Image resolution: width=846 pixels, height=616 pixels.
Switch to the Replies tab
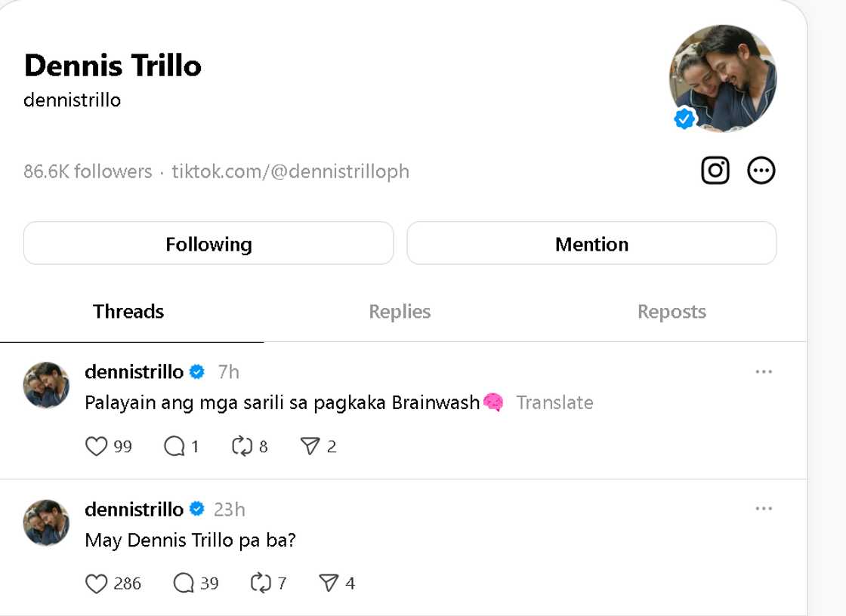click(x=400, y=312)
